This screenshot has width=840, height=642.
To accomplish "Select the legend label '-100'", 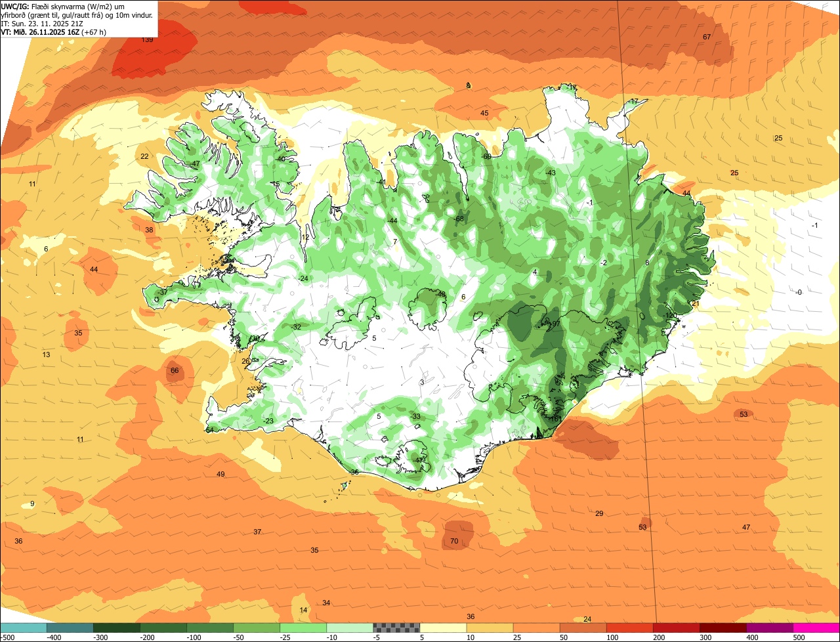I will [x=194, y=637].
